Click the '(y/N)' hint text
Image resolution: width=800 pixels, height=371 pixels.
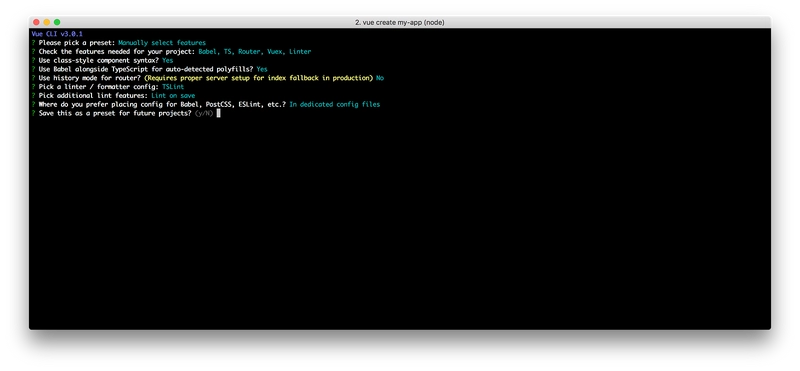(204, 113)
